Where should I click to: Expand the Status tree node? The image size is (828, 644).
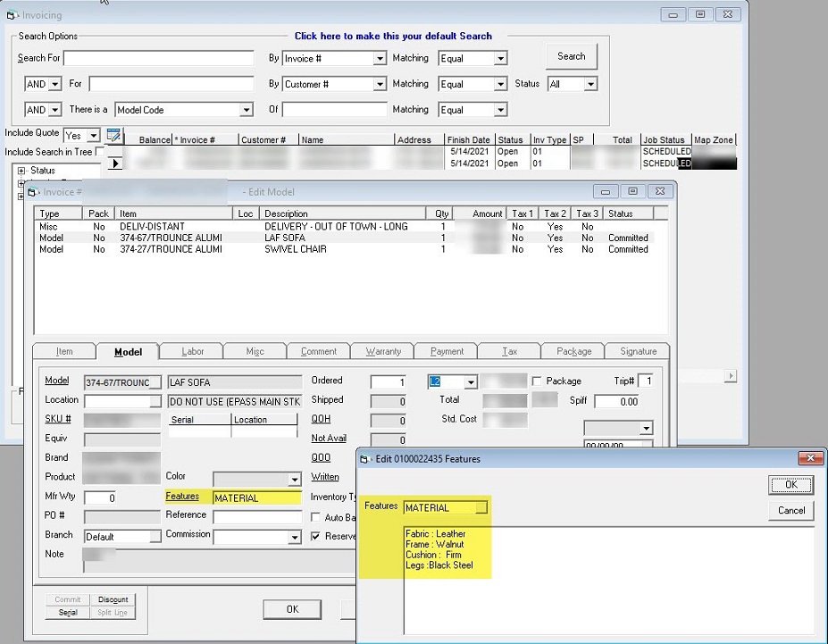(x=21, y=171)
